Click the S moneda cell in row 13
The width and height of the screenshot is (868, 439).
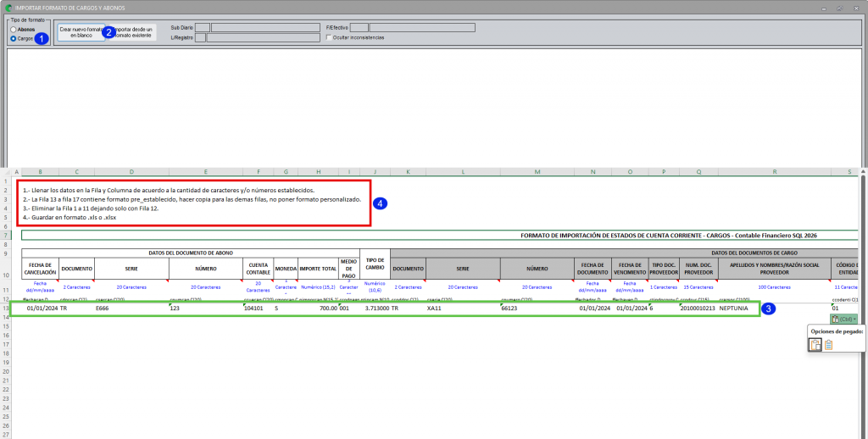click(286, 308)
